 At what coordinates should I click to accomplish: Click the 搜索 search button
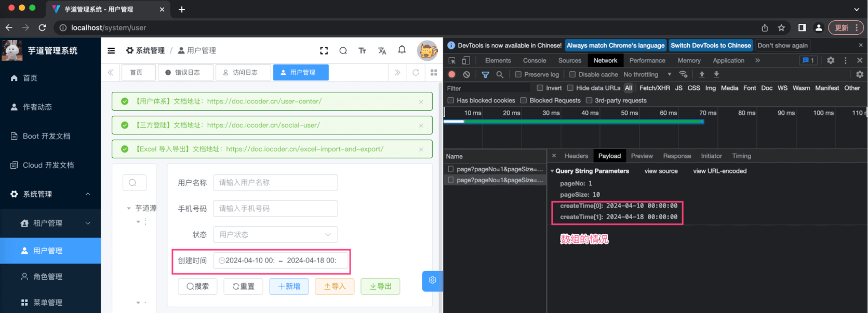[x=198, y=287]
